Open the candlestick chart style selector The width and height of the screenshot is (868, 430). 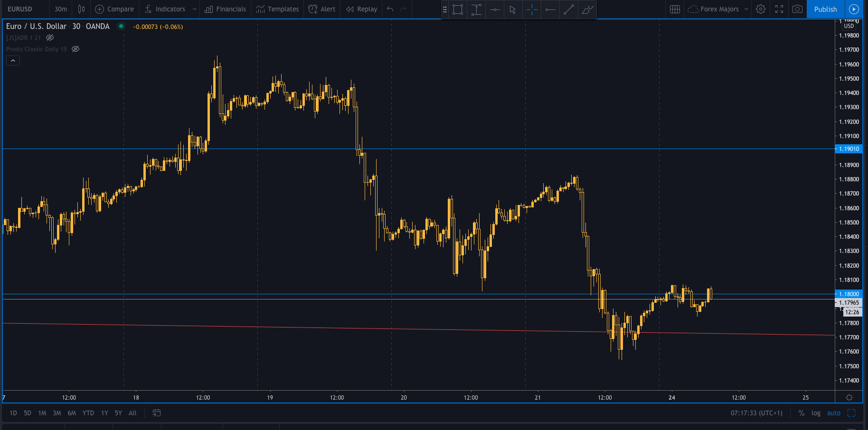click(x=81, y=9)
